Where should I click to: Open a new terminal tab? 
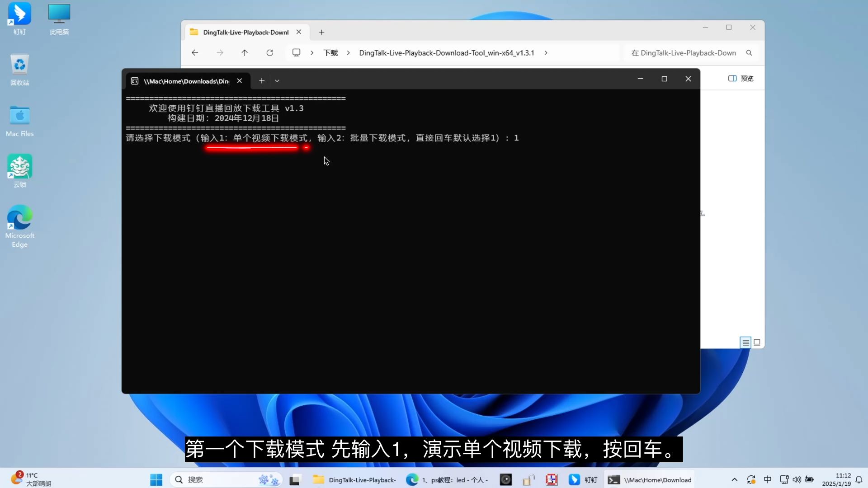click(261, 81)
